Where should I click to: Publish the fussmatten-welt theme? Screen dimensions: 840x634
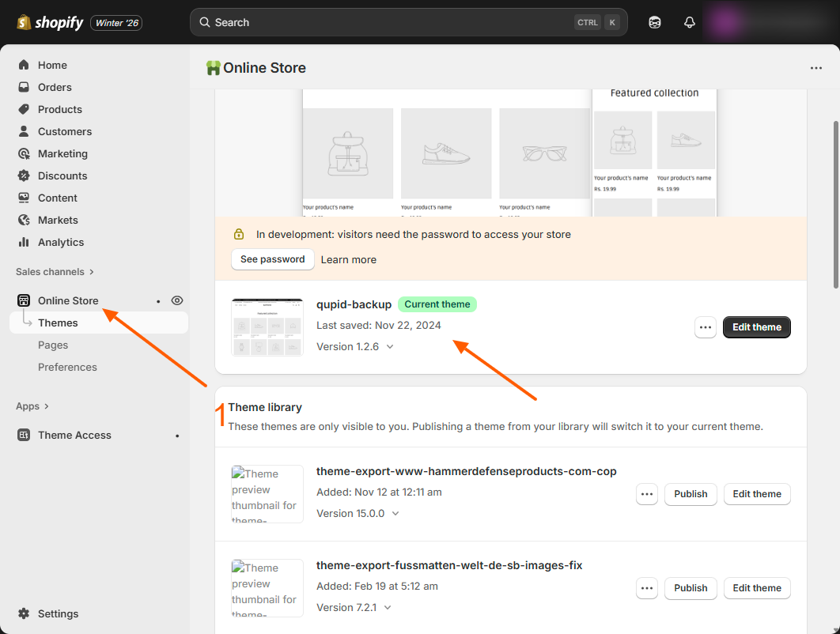[691, 588]
